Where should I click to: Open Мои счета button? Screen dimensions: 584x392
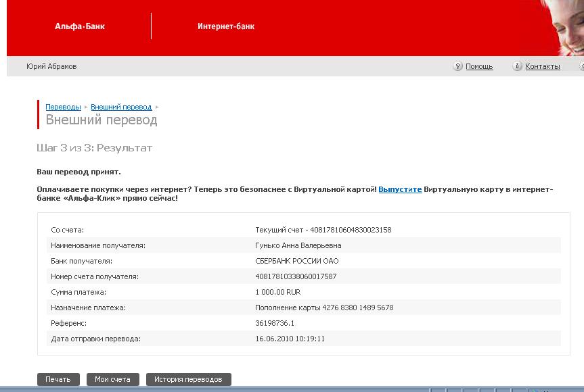112,379
